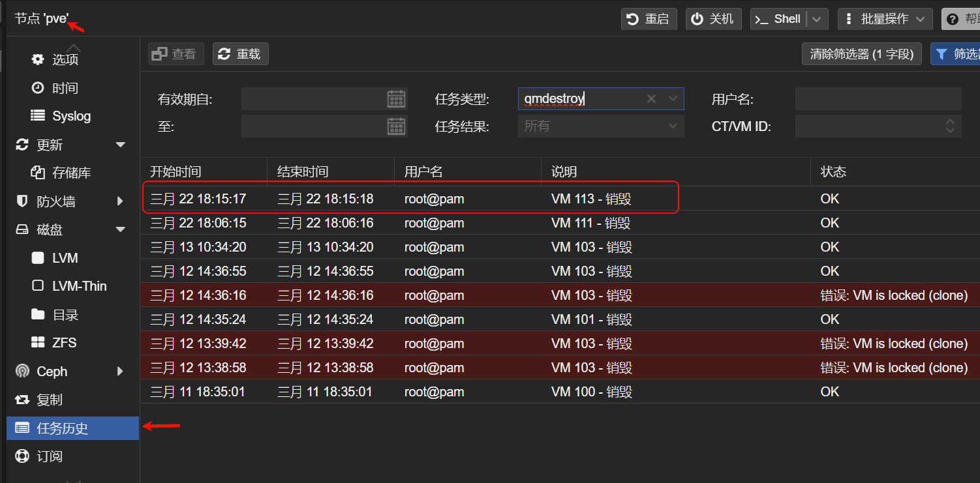This screenshot has width=980, height=483.
Task: Select the VM 111 - 销毁 row
Action: point(560,223)
